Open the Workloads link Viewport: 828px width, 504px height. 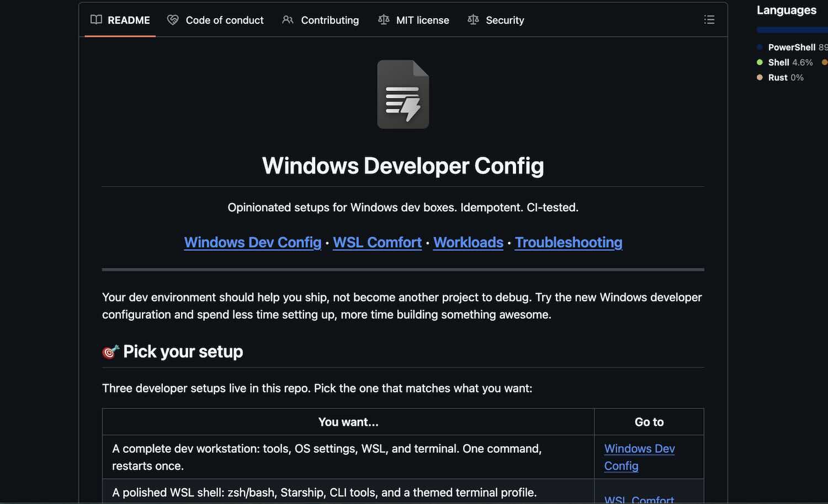coord(468,242)
